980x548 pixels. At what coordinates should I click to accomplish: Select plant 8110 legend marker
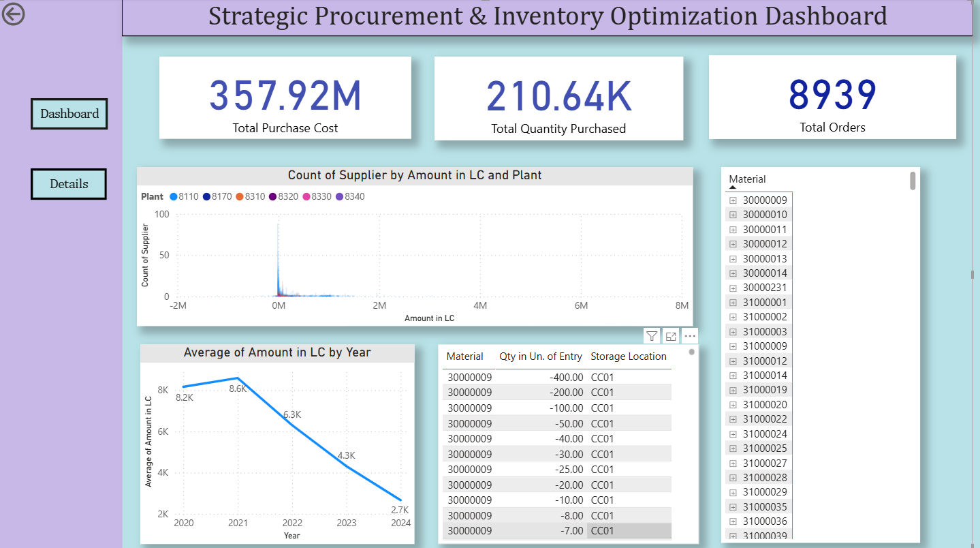click(174, 197)
